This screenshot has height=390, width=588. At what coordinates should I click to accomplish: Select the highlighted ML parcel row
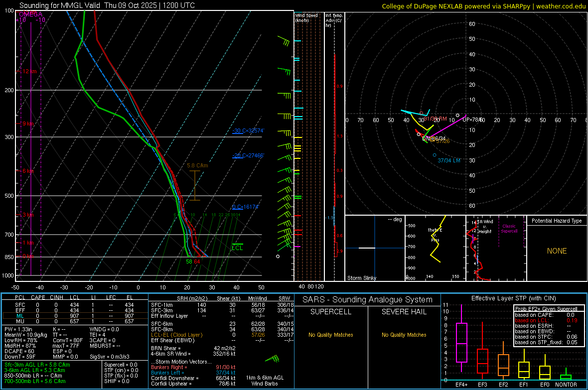coord(75,316)
